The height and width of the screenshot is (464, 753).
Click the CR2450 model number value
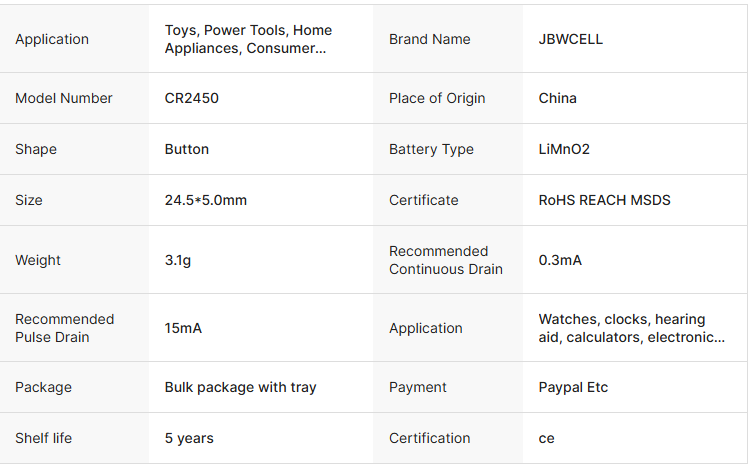(x=192, y=98)
